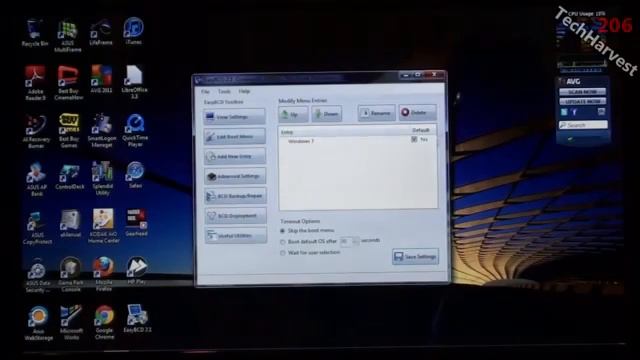Open the ASUS MultiFrame desktop icon

(x=67, y=36)
